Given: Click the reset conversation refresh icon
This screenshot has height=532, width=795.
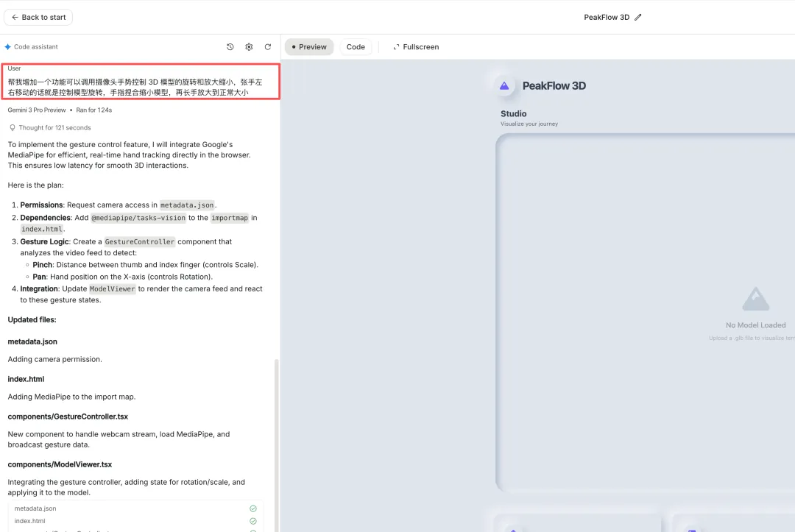Looking at the screenshot, I should pyautogui.click(x=268, y=47).
